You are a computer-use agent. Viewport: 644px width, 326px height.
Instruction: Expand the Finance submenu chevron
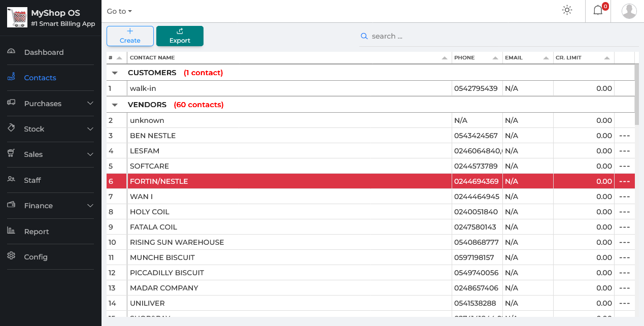tap(90, 206)
